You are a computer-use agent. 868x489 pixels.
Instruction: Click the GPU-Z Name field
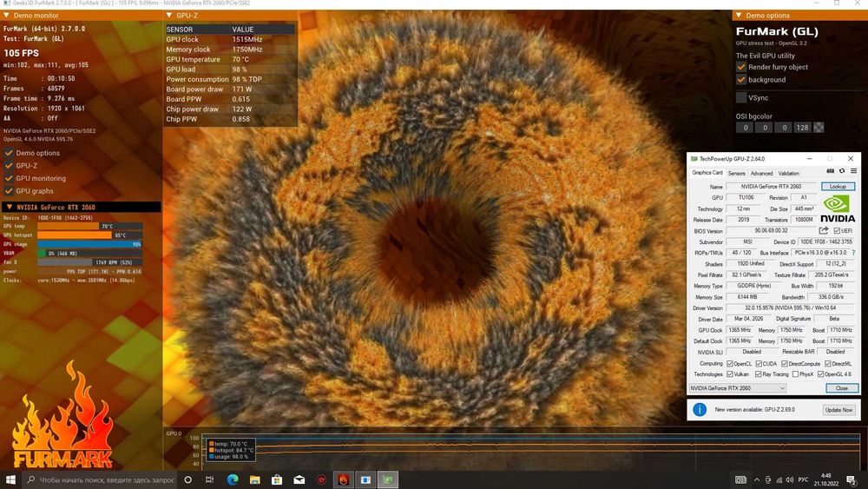pyautogui.click(x=771, y=187)
